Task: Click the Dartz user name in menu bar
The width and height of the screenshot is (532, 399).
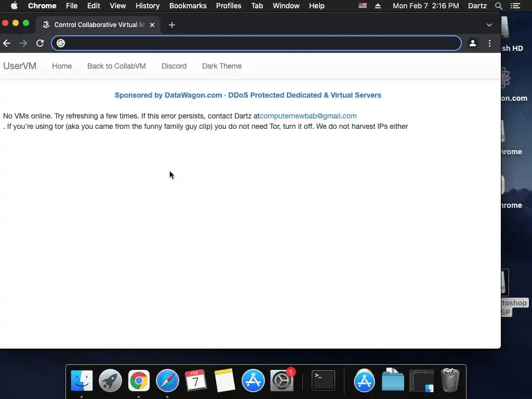Action: (477, 6)
